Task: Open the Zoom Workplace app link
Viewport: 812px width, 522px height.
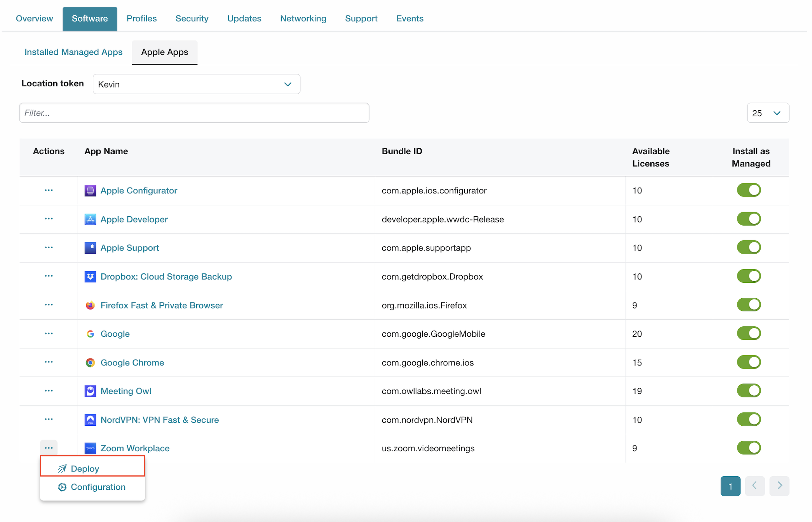Action: pyautogui.click(x=135, y=448)
